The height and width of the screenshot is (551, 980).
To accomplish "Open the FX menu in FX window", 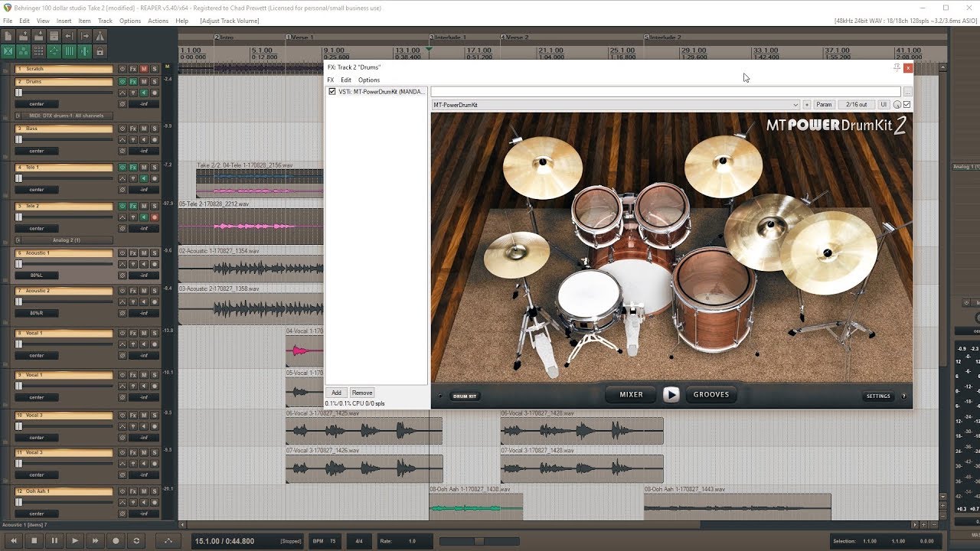I will 331,80.
